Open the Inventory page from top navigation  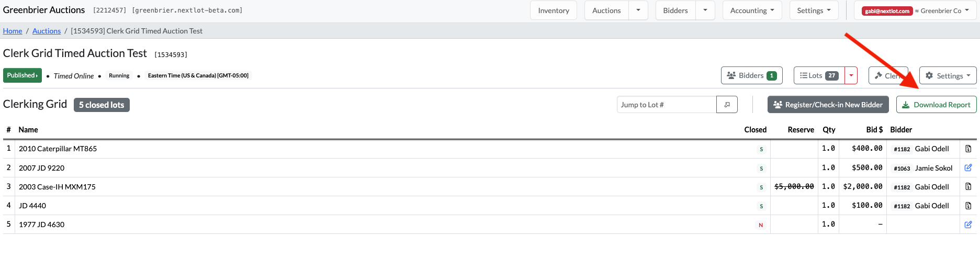(553, 10)
